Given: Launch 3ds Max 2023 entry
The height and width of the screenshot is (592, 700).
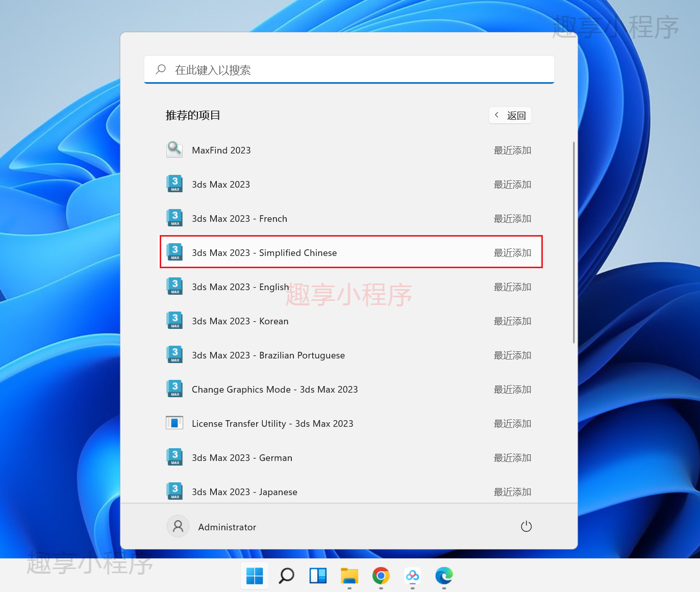Looking at the screenshot, I should (x=351, y=184).
